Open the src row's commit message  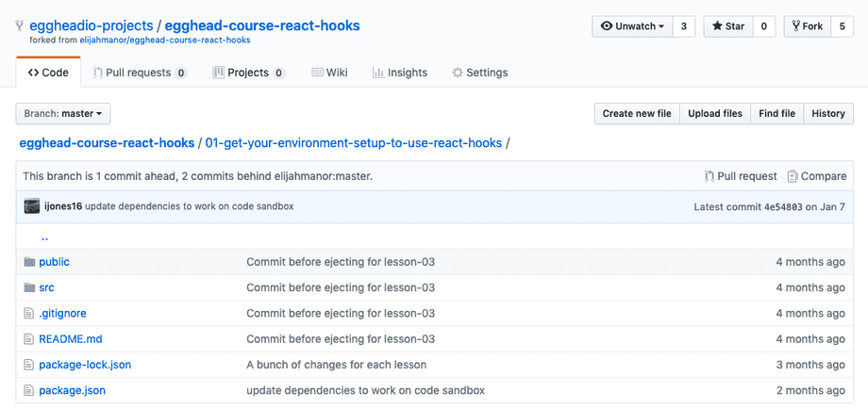point(341,287)
